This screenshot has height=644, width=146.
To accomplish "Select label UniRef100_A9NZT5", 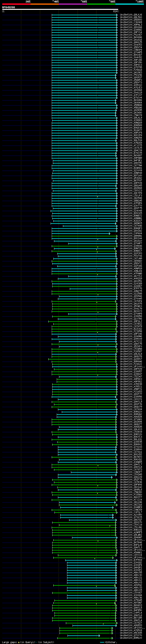I will (x=131, y=291).
